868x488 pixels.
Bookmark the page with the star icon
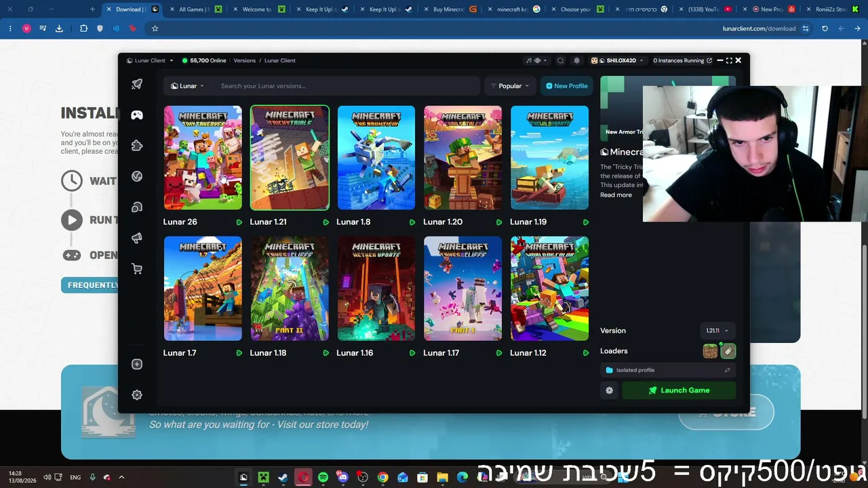[155, 28]
